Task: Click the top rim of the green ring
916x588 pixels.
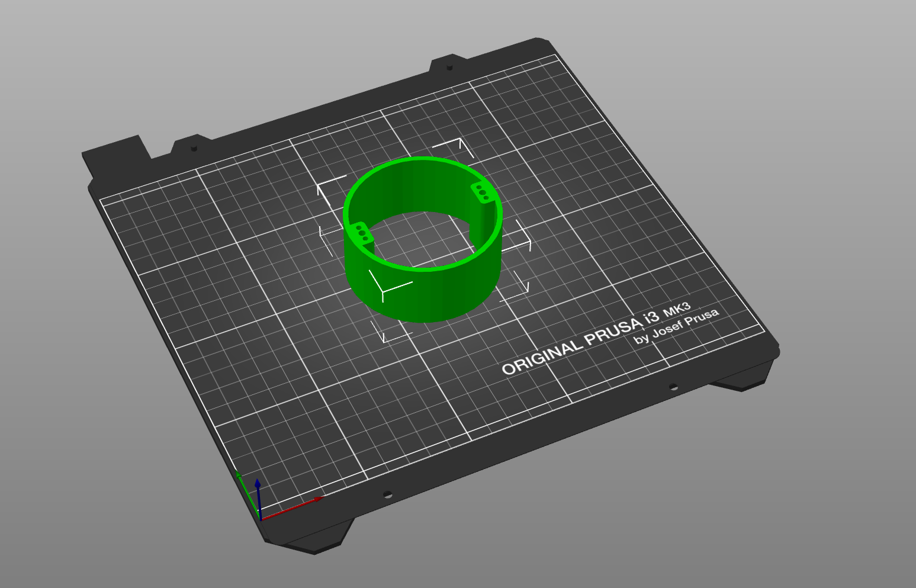Action: point(423,159)
